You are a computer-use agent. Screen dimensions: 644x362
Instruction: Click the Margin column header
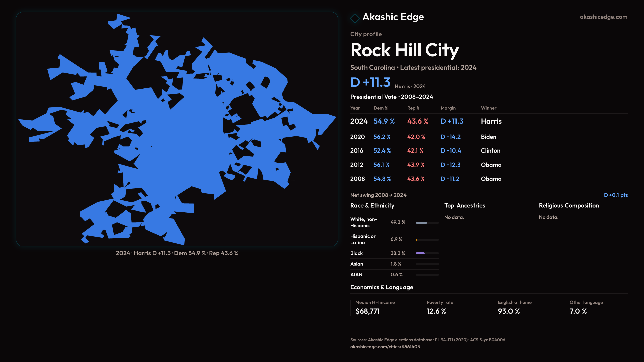click(x=448, y=108)
